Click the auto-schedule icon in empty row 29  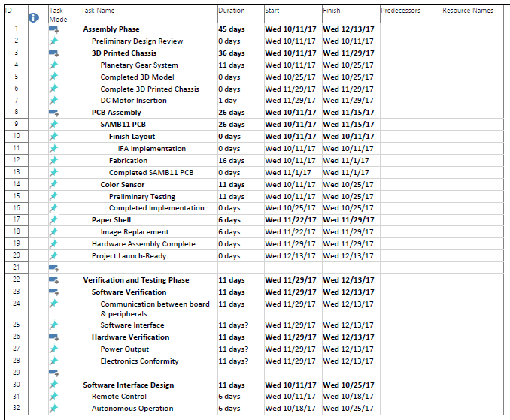click(x=54, y=373)
